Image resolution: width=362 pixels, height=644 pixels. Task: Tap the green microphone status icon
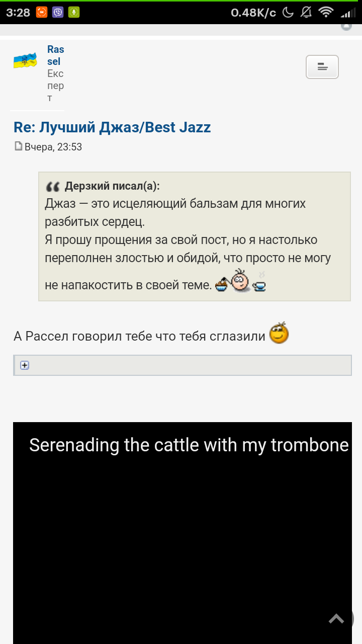point(74,12)
